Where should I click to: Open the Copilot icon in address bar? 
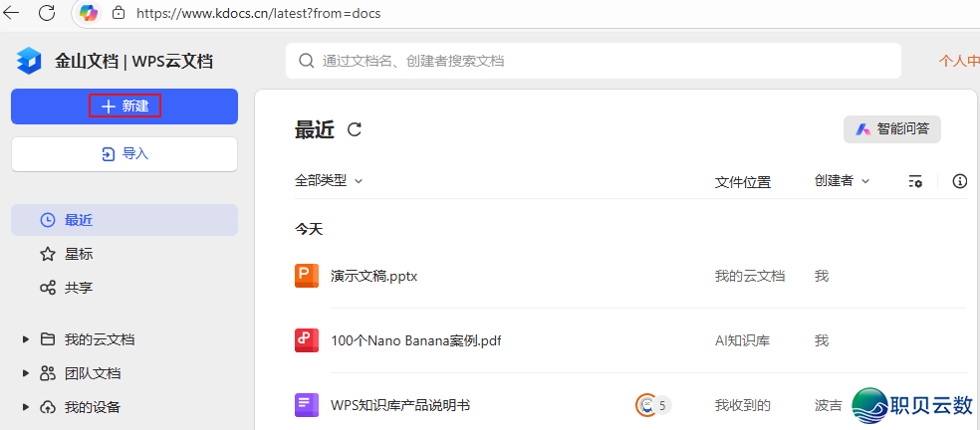tap(89, 13)
